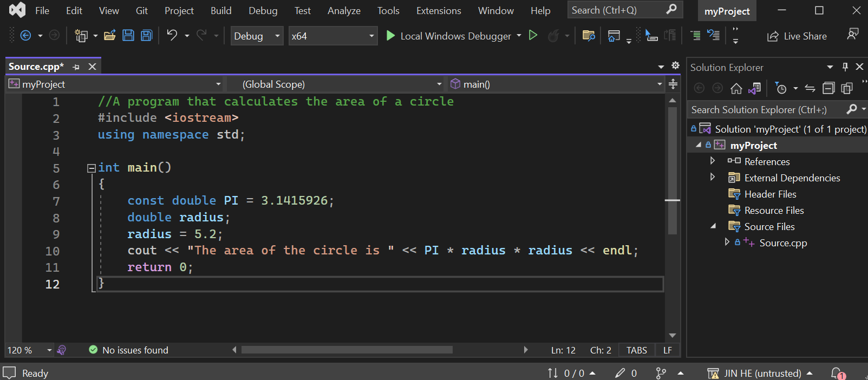868x380 pixels.
Task: Click the Home icon in Solution Explorer
Action: [736, 88]
